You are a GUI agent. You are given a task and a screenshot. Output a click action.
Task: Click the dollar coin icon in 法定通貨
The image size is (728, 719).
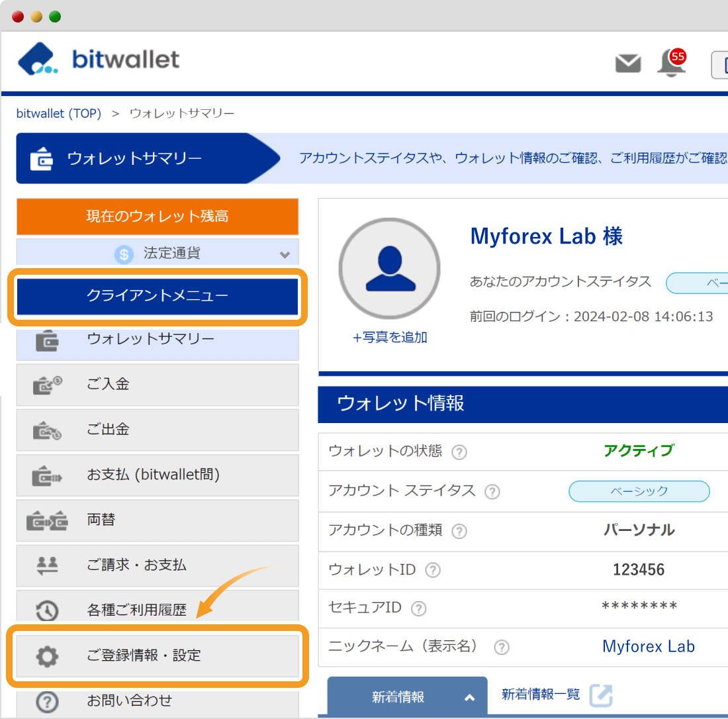pos(124,254)
